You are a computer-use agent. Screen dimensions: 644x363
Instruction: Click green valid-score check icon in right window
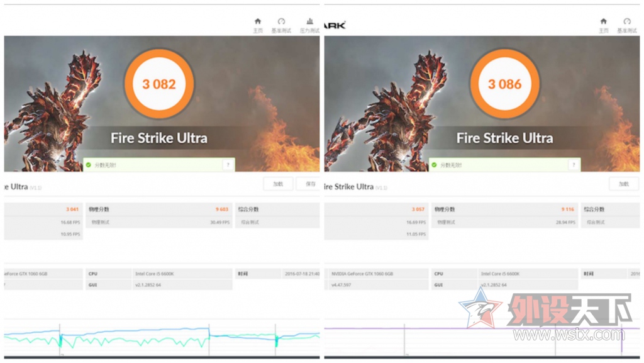434,165
